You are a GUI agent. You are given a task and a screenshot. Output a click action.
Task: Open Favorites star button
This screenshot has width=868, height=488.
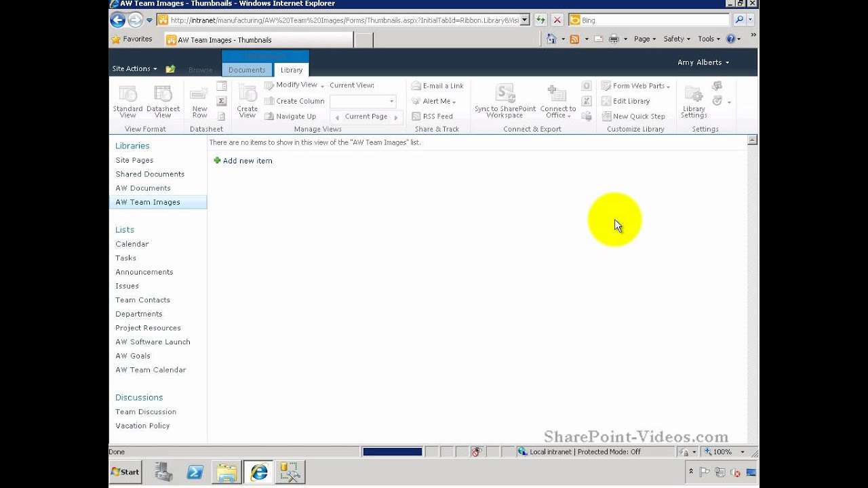(x=133, y=39)
